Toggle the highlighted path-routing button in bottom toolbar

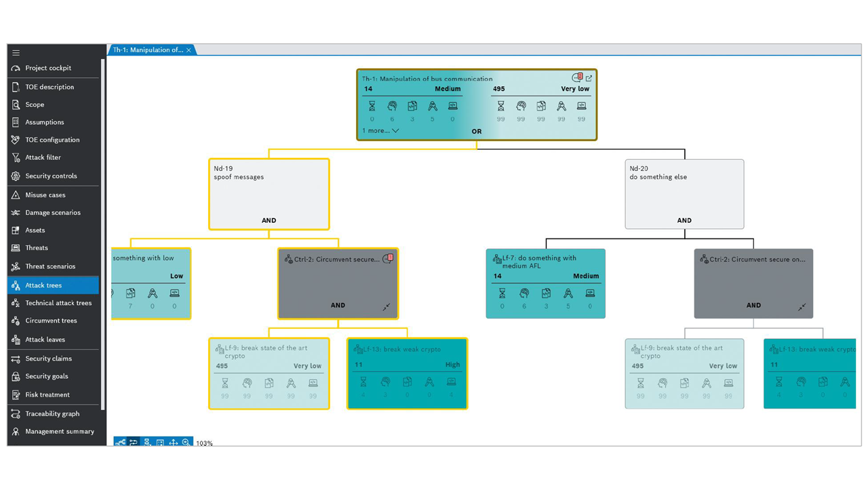pyautogui.click(x=134, y=443)
